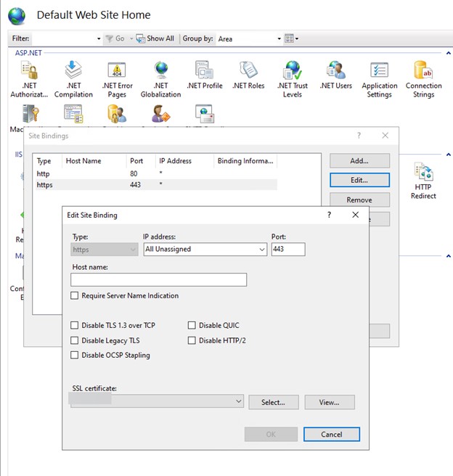Select the https port 443 binding row
Viewport: 453px width, 476px height.
point(156,184)
